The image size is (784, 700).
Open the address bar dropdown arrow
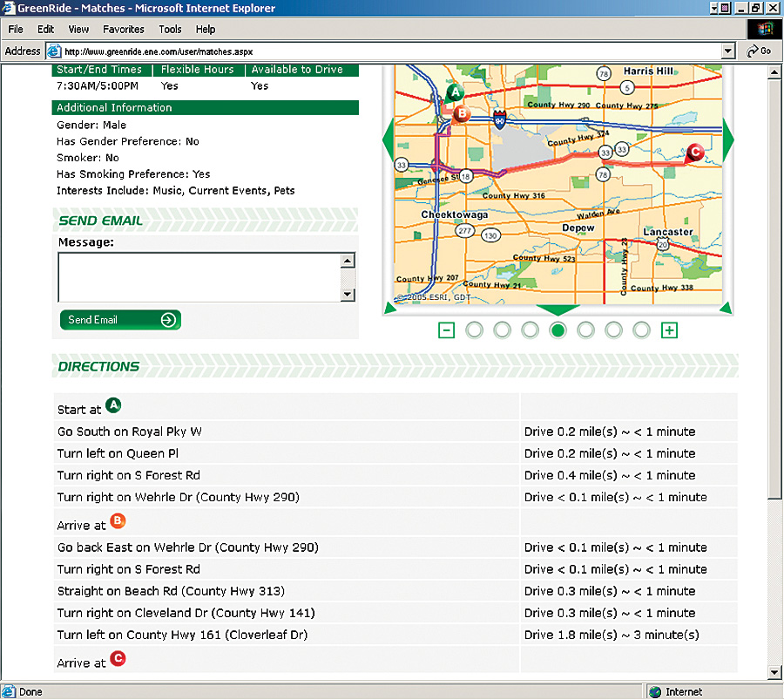tap(728, 51)
